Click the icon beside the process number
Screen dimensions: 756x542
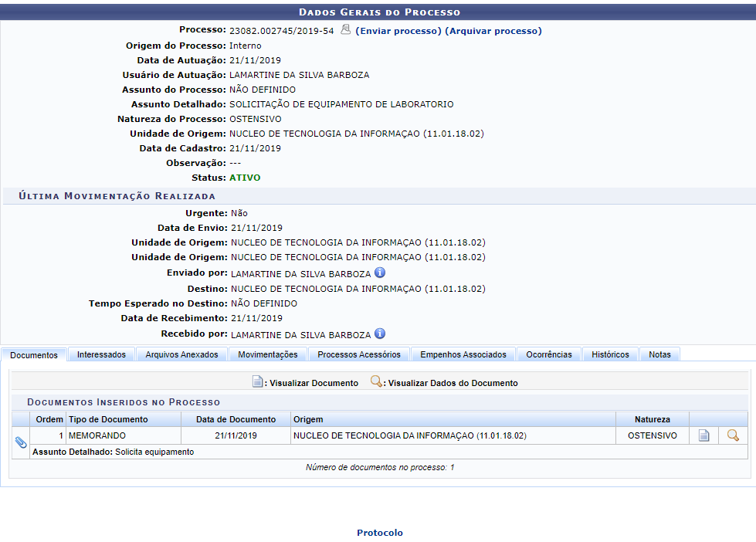click(x=345, y=30)
